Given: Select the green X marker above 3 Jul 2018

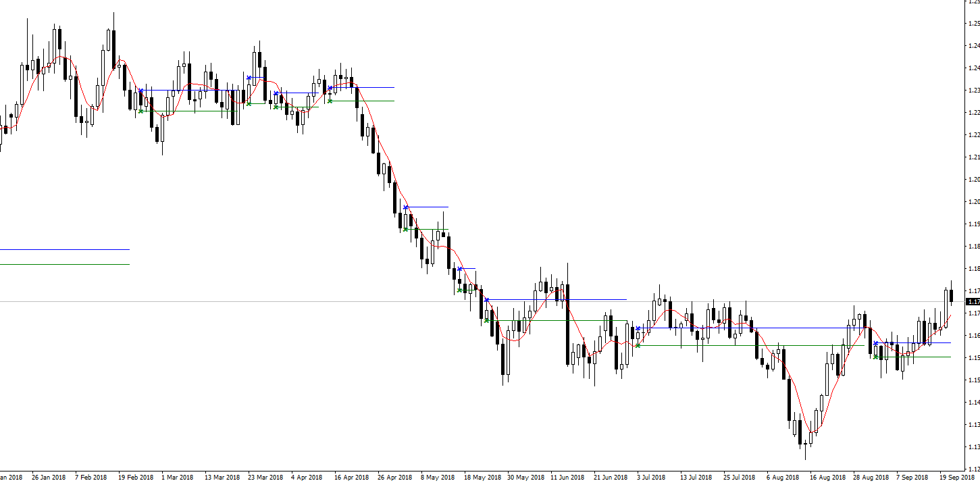Looking at the screenshot, I should pos(638,345).
